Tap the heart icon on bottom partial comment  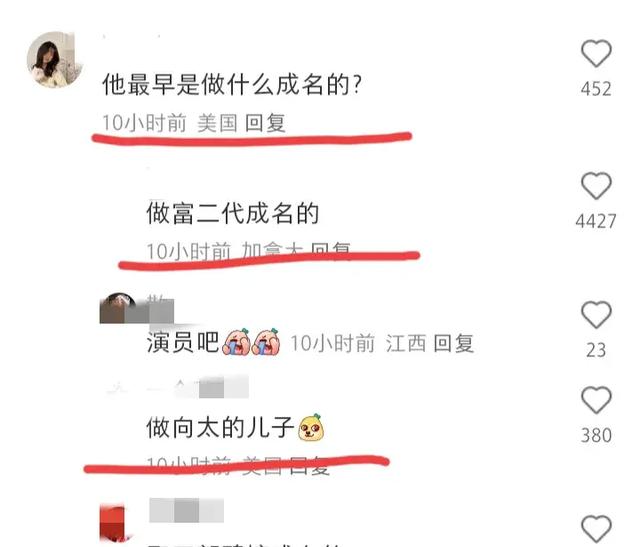tap(596, 529)
